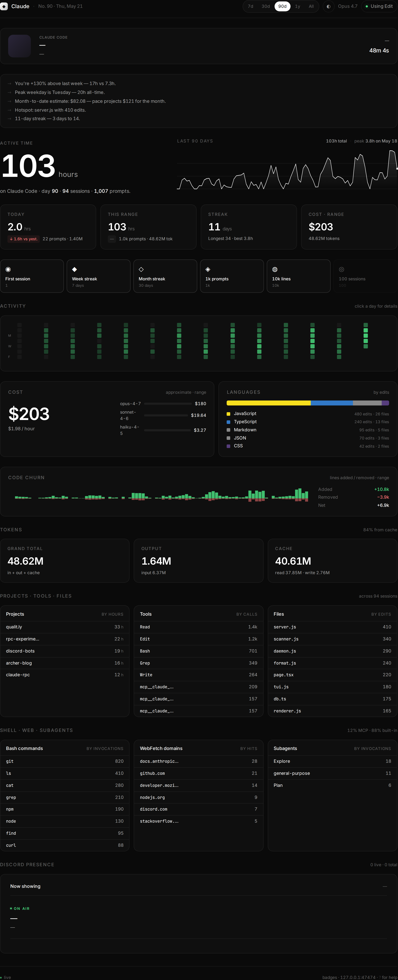This screenshot has height=980, width=398.
Task: Click the Claude logo icon
Action: (x=4, y=6)
